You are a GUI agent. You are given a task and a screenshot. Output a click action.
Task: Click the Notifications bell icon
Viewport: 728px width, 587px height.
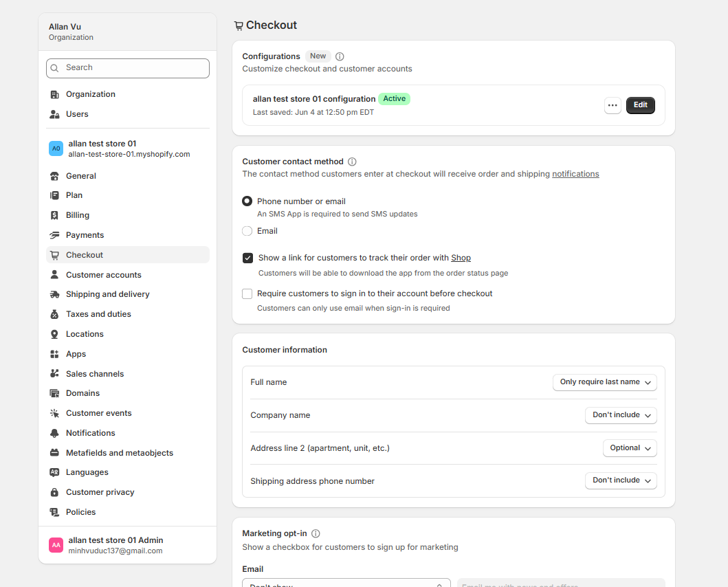[54, 433]
